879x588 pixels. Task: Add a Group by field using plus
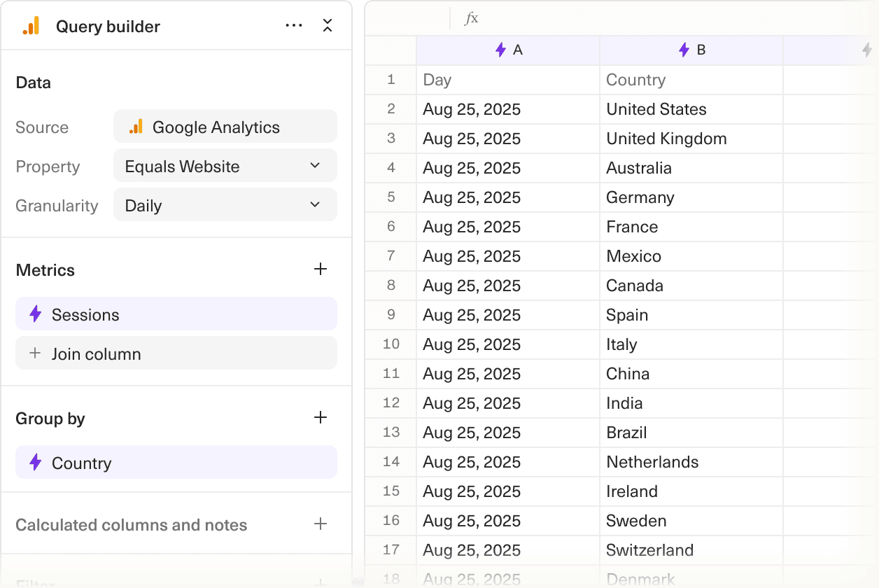click(321, 417)
